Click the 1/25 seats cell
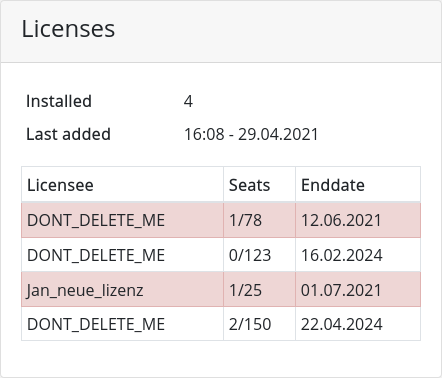Screen dimensions: 442x378 click(259, 290)
